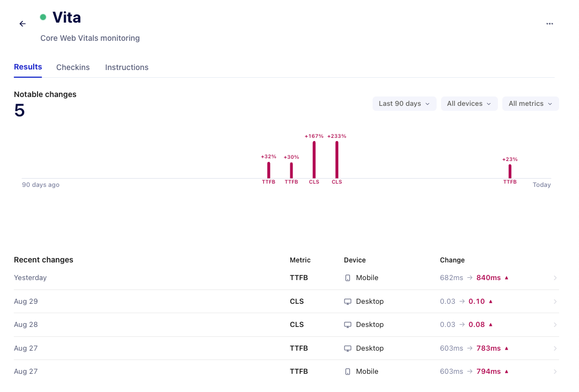The width and height of the screenshot is (579, 392).
Task: Click the Notable changes count 5
Action: click(19, 110)
